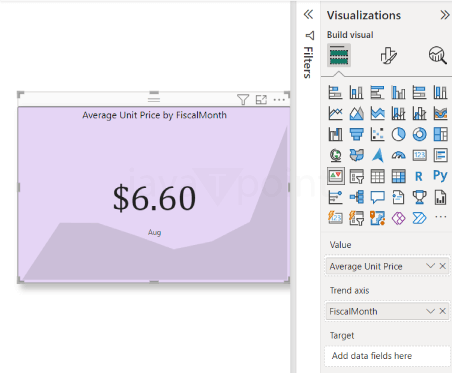The height and width of the screenshot is (373, 452).
Task: Select the matrix visual
Action: 398,176
